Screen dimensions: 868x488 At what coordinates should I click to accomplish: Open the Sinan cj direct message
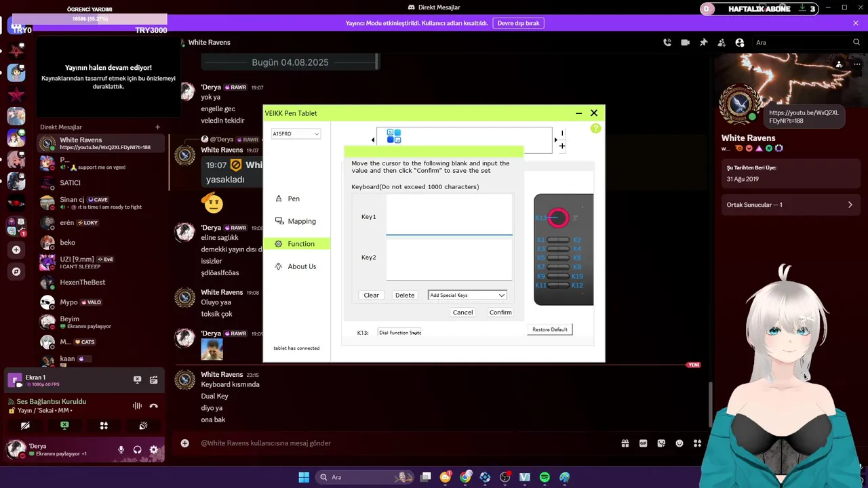[x=102, y=203]
